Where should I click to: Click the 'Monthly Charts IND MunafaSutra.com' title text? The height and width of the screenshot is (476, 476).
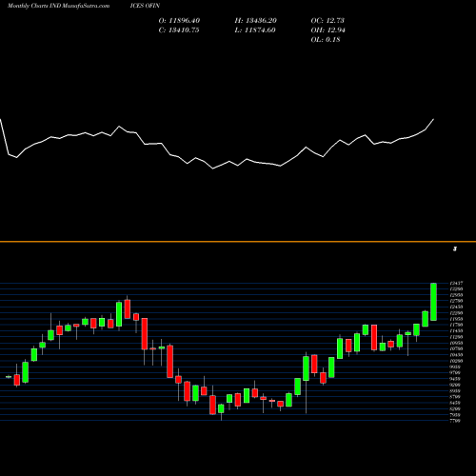coord(58,6)
